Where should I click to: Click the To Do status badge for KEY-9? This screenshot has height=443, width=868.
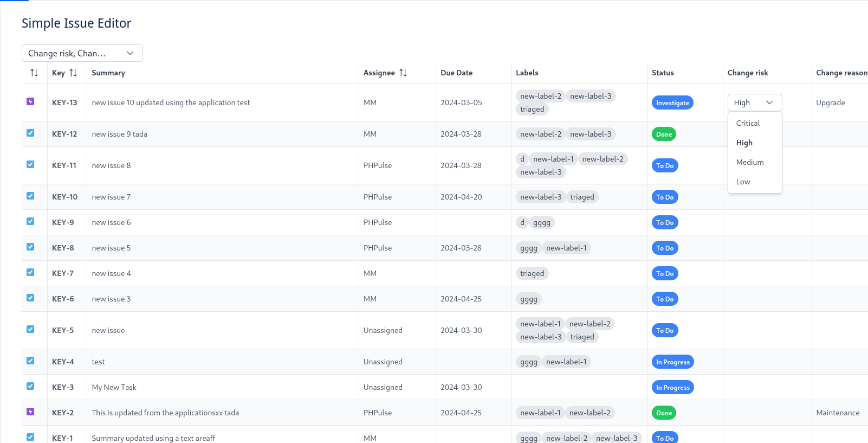coord(665,223)
